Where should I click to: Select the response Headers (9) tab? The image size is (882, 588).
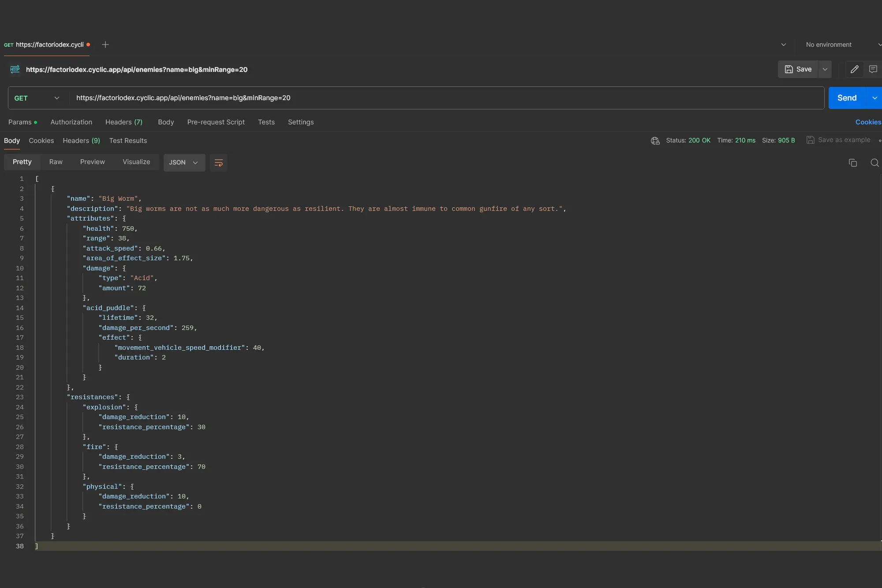coord(82,141)
